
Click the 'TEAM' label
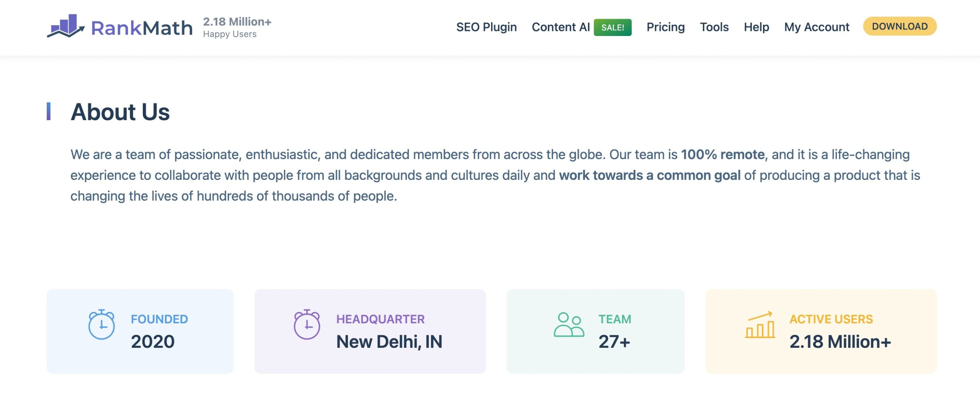coord(615,319)
